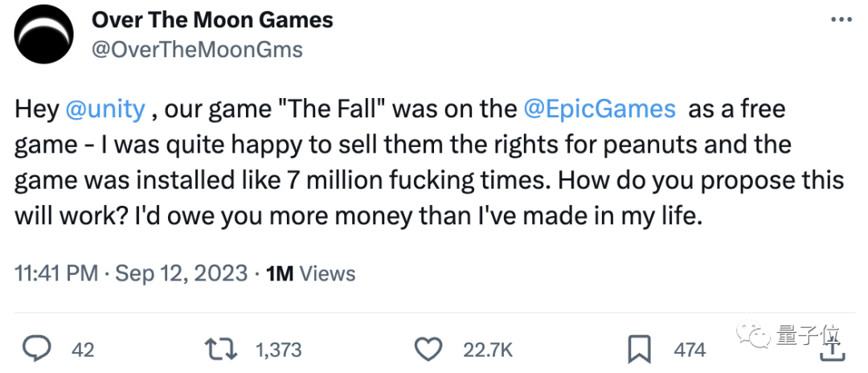The width and height of the screenshot is (868, 373).
Task: Click the reply speech bubble icon
Action: [37, 349]
